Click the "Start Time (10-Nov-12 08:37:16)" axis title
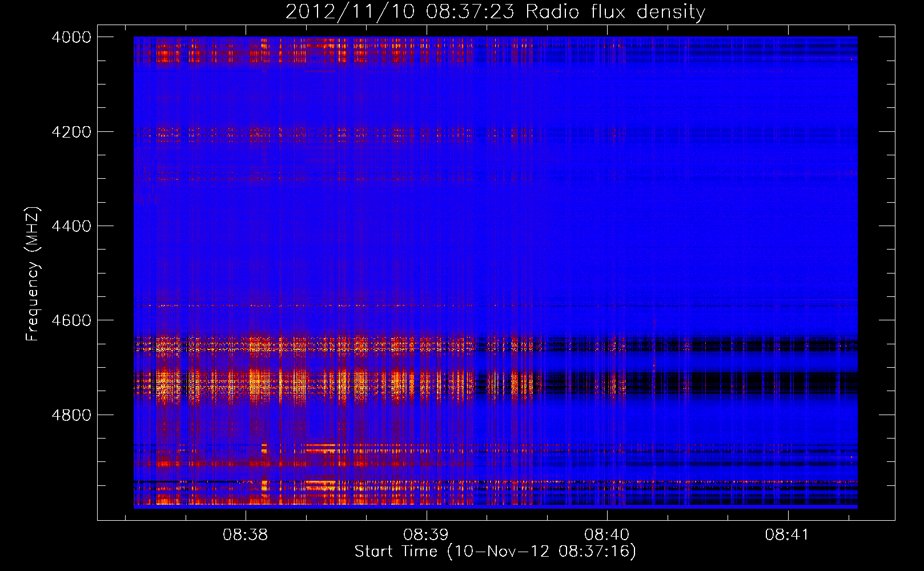Image resolution: width=924 pixels, height=571 pixels. pyautogui.click(x=495, y=552)
